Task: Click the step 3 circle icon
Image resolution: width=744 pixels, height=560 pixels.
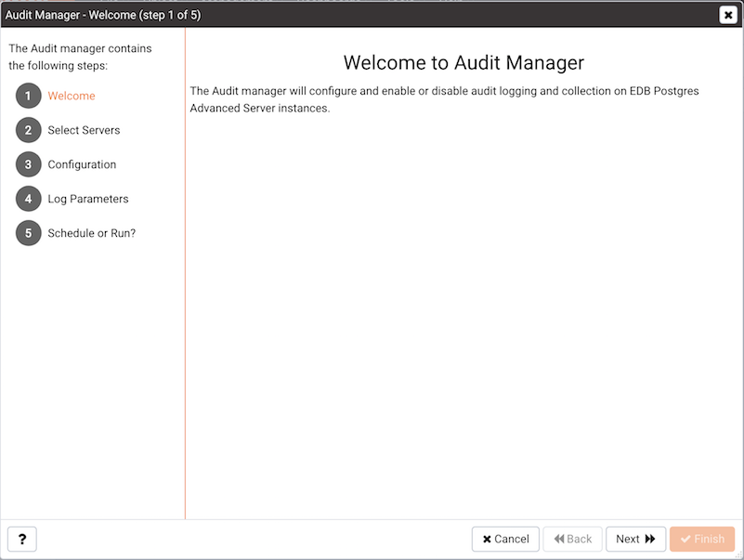Action: click(28, 164)
